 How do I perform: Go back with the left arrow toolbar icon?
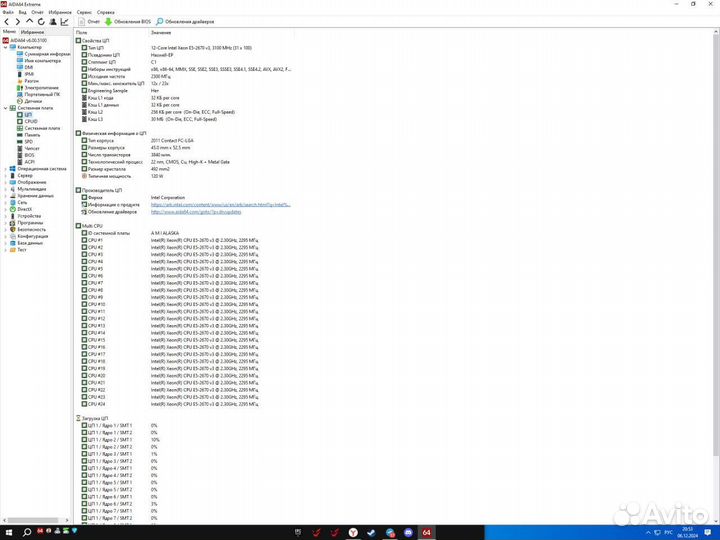pos(6,22)
